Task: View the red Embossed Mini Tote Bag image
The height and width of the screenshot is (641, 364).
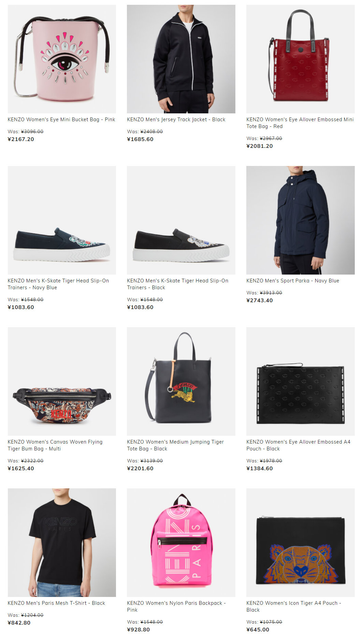Action: 301,59
